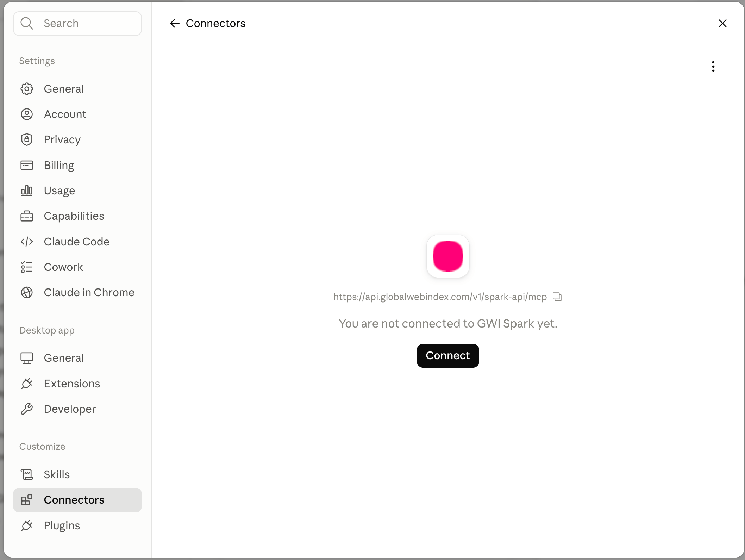
Task: Click the Billing card icon
Action: tap(27, 165)
